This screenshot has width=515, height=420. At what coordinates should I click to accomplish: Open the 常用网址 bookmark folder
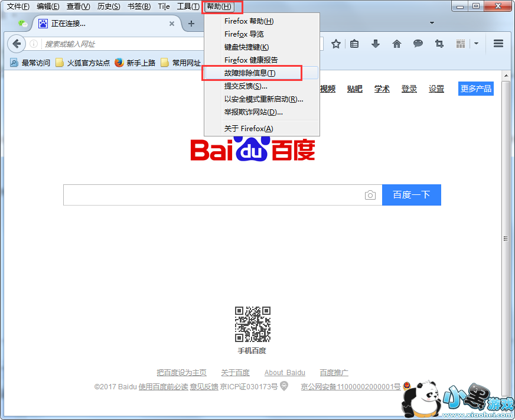pyautogui.click(x=181, y=63)
